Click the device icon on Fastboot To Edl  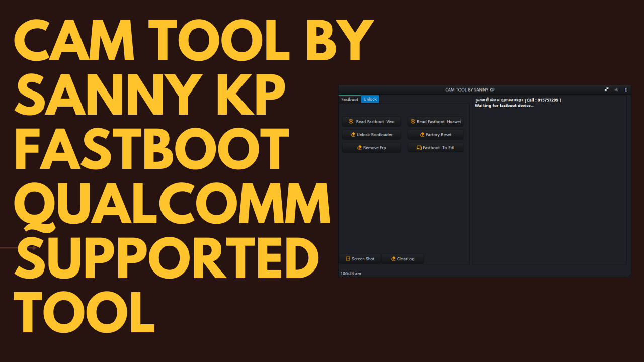(419, 147)
